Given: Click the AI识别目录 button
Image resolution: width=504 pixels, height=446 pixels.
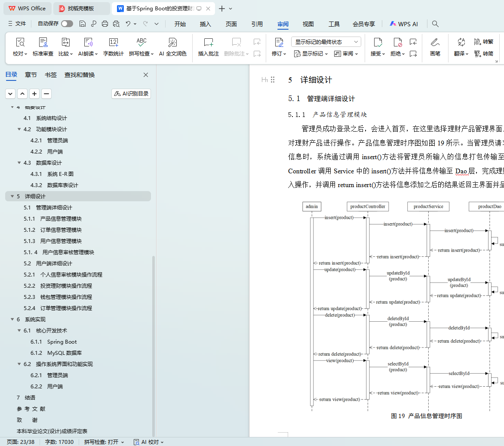Looking at the screenshot, I should point(131,94).
